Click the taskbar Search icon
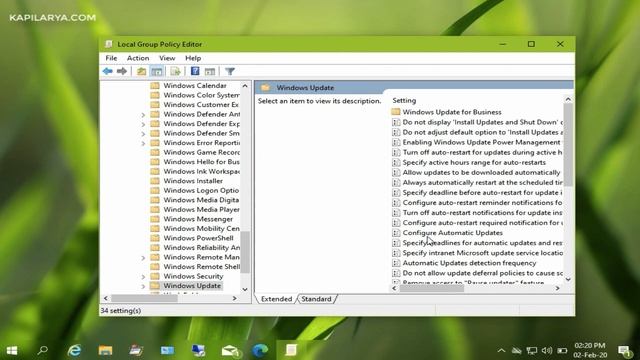 click(x=42, y=350)
